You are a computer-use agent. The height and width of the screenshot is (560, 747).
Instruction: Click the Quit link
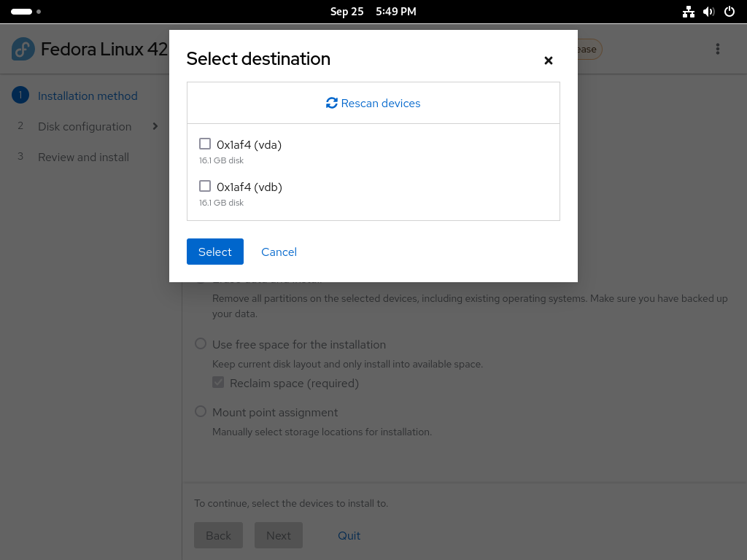coord(349,536)
